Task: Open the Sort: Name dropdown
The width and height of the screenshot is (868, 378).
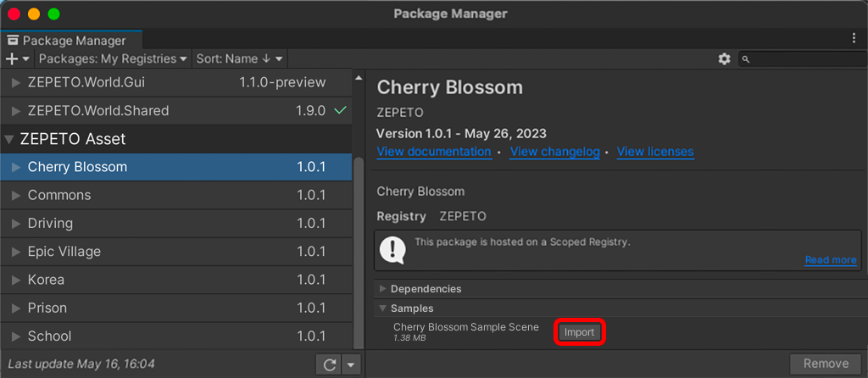Action: click(240, 58)
